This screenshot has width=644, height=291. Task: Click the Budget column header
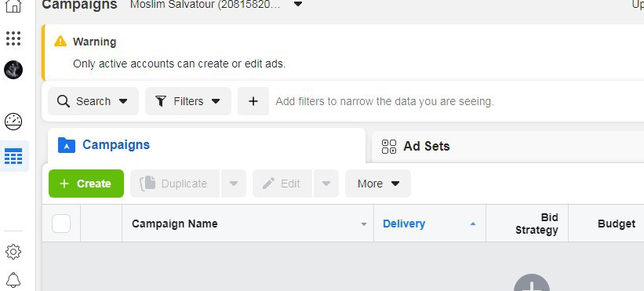pyautogui.click(x=616, y=224)
